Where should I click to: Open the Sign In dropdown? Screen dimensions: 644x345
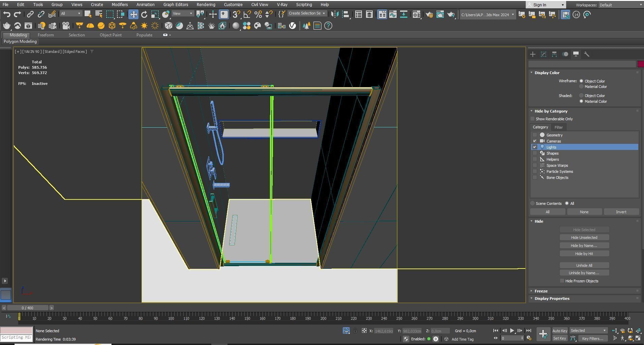(x=546, y=5)
